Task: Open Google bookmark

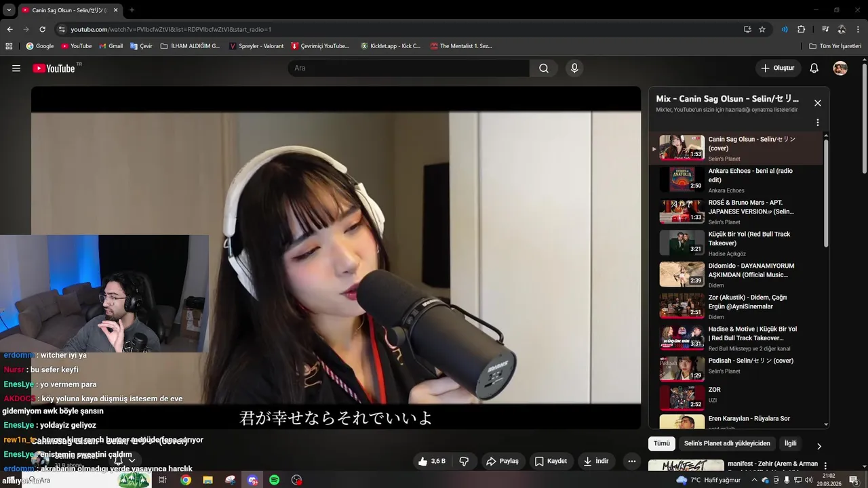Action: click(40, 46)
